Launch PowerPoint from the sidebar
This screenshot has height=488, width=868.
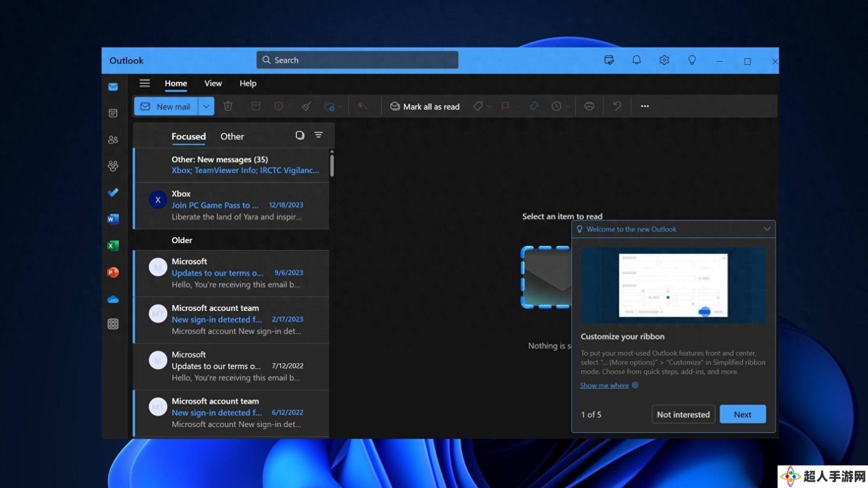pos(113,272)
